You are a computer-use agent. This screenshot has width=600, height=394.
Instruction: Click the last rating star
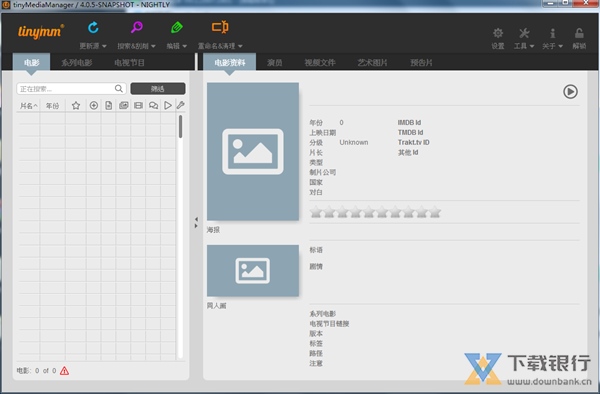click(x=435, y=212)
